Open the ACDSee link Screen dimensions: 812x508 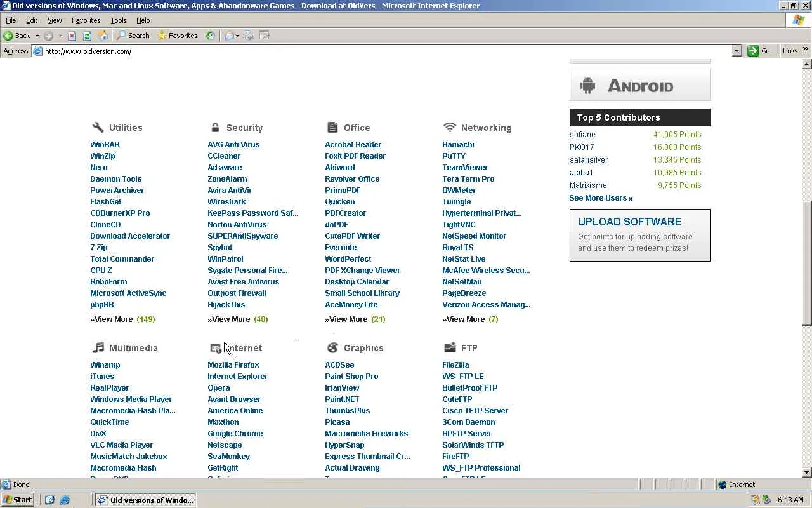tap(339, 364)
